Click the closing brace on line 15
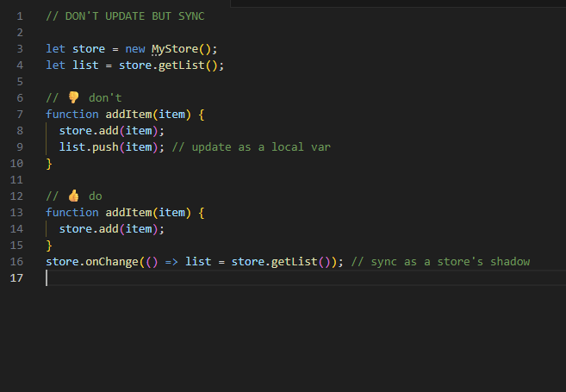 point(49,246)
